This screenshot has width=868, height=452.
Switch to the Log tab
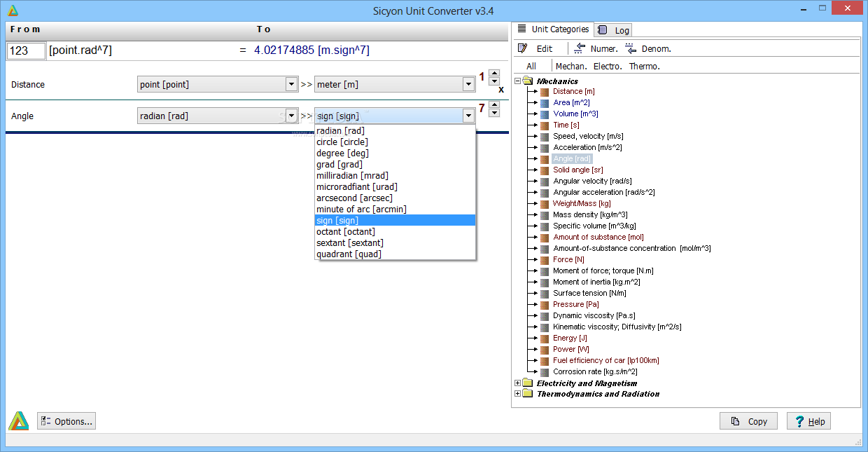tap(614, 30)
